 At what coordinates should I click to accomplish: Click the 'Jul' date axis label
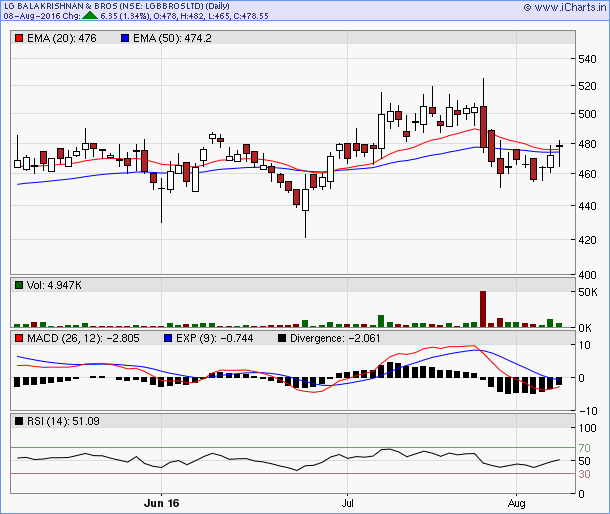(x=347, y=503)
